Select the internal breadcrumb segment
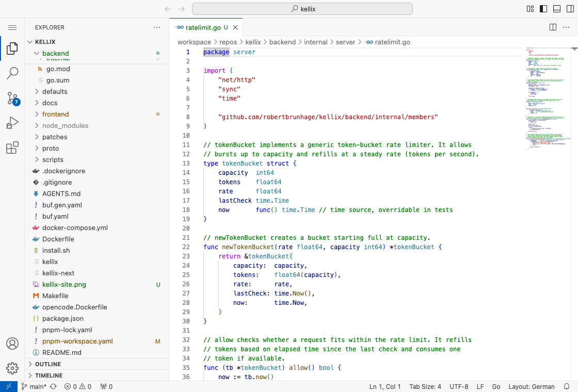This screenshot has height=392, width=578. (315, 42)
